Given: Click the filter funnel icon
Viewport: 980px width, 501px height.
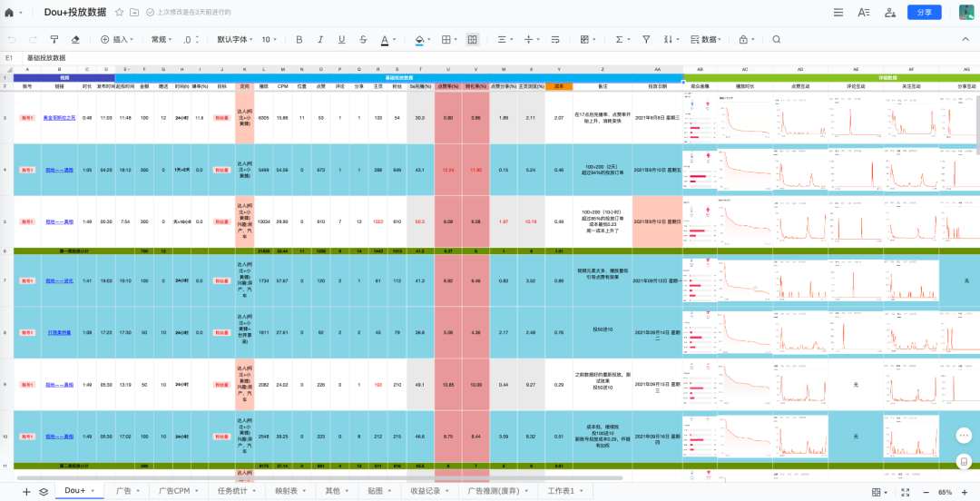Looking at the screenshot, I should [646, 39].
